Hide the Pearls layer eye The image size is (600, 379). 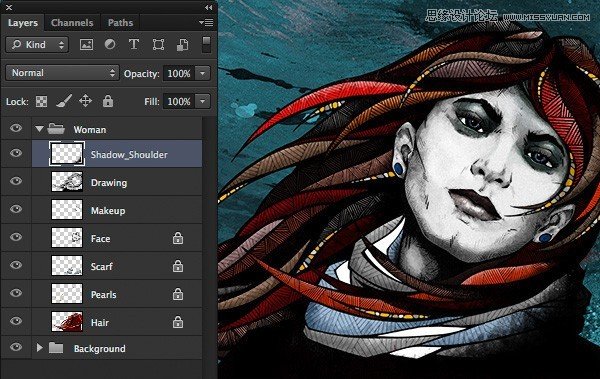[x=16, y=293]
